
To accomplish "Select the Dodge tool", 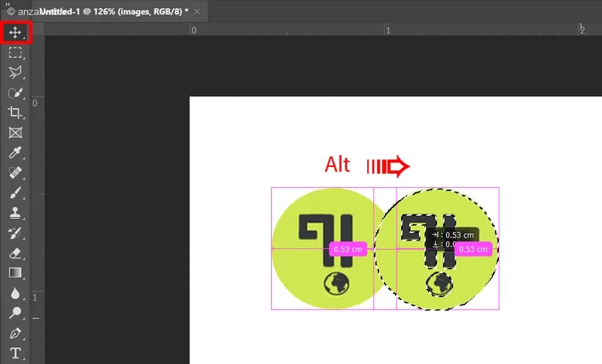I will tap(15, 313).
